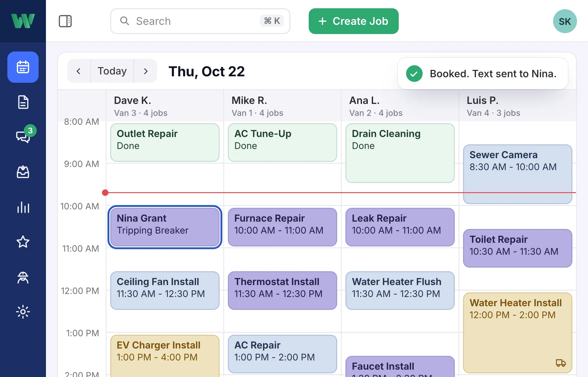Click the Thu, Oct 22 date heading
This screenshot has width=588, height=377.
tap(207, 71)
